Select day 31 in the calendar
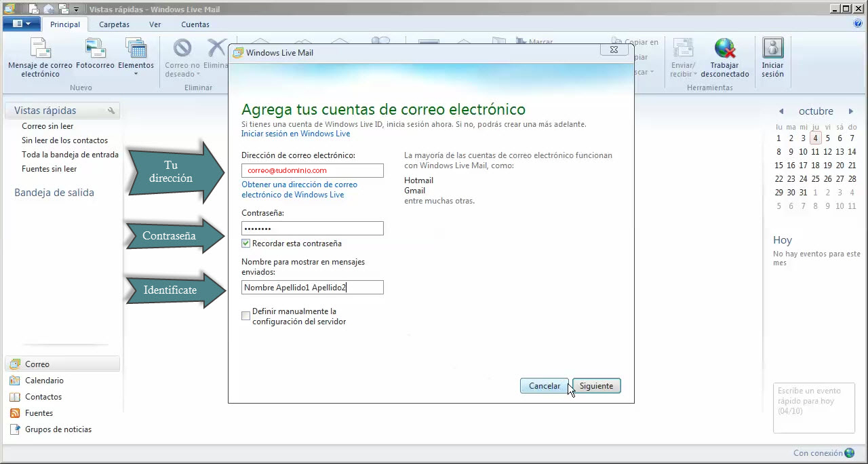Viewport: 868px width, 464px height. point(804,193)
